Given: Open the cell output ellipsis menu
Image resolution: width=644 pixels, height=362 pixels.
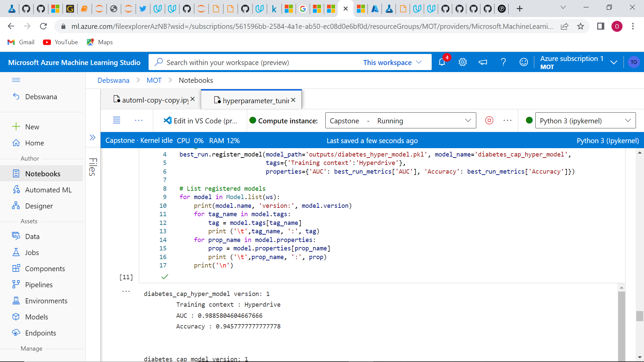Looking at the screenshot, I should (x=126, y=291).
